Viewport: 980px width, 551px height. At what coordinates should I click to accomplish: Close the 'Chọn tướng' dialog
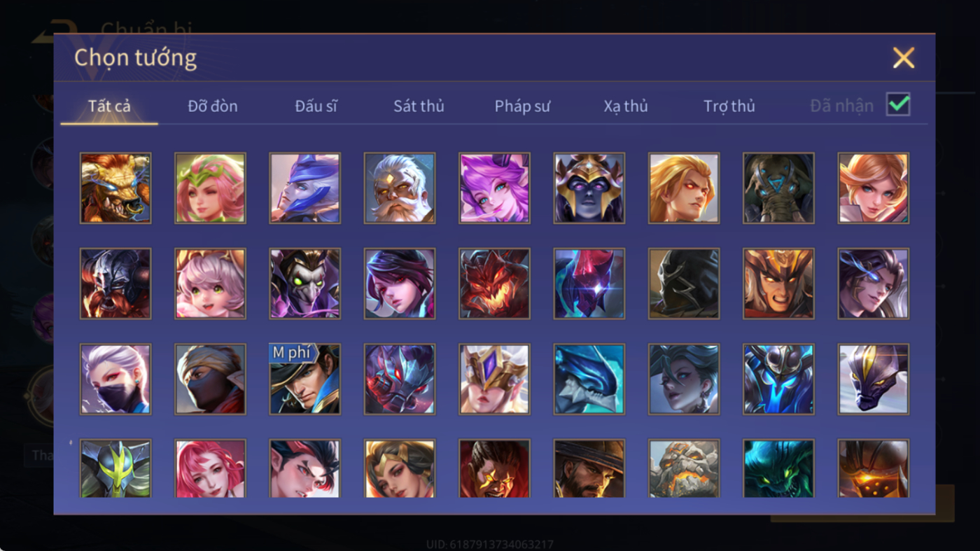pyautogui.click(x=904, y=57)
